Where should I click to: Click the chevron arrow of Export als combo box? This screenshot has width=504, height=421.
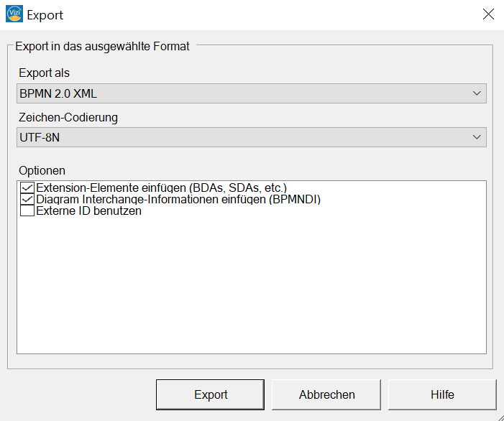coord(477,93)
